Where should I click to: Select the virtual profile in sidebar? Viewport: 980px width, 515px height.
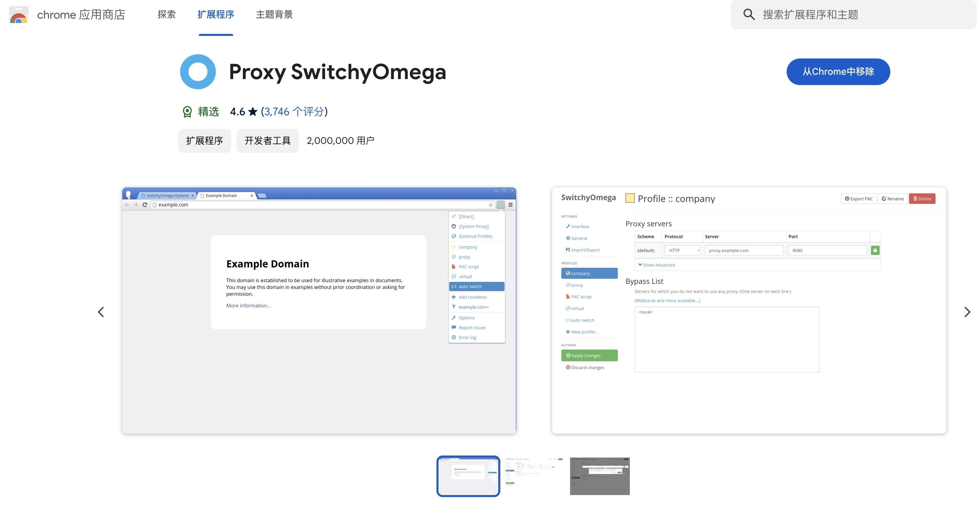coord(575,309)
